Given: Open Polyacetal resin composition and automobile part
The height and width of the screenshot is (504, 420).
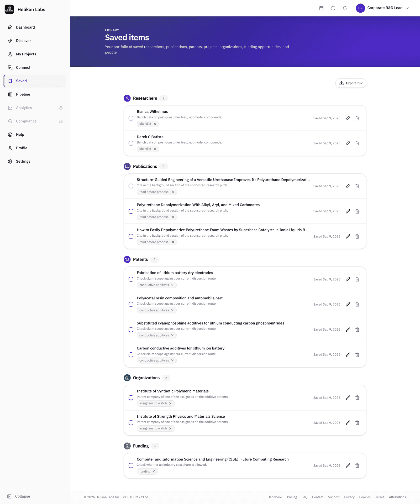Looking at the screenshot, I should coord(180,298).
